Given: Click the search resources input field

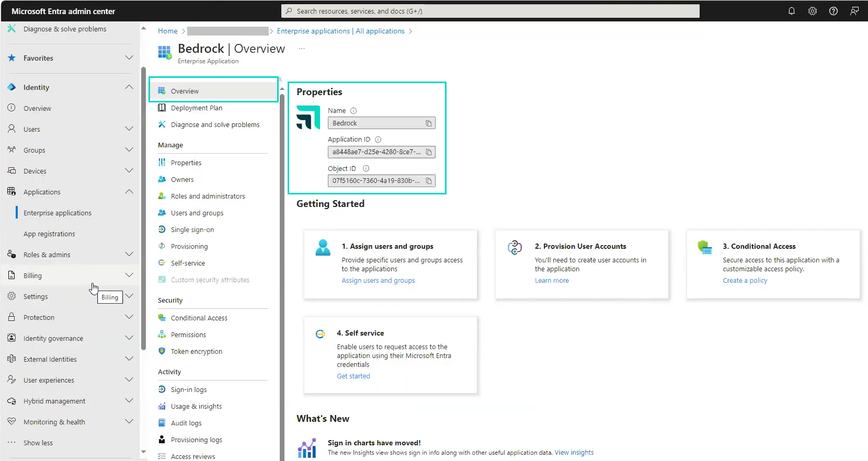Looking at the screenshot, I should pyautogui.click(x=490, y=11).
